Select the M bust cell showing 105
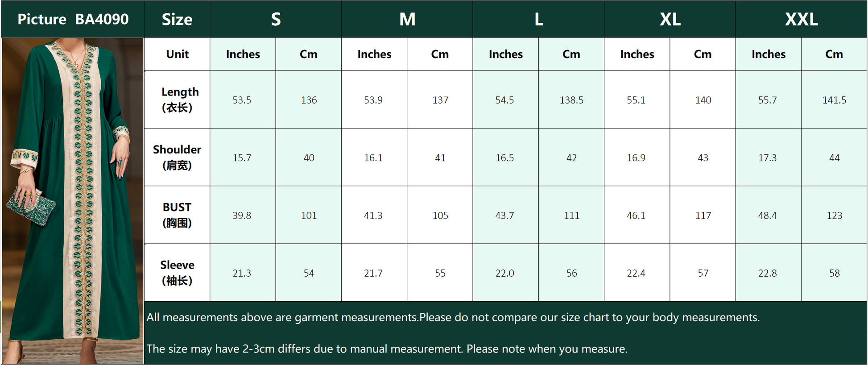Image resolution: width=868 pixels, height=365 pixels. [x=440, y=215]
